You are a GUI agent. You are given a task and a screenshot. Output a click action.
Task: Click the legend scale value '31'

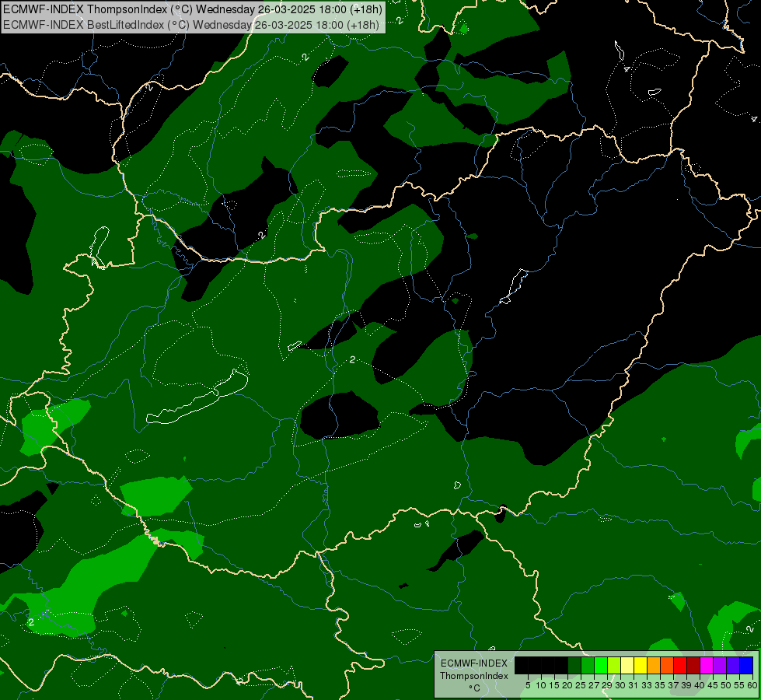coord(634,685)
